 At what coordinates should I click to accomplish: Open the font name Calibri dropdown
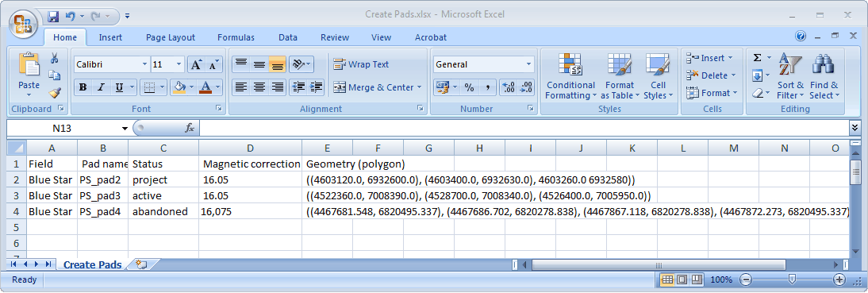click(x=144, y=65)
